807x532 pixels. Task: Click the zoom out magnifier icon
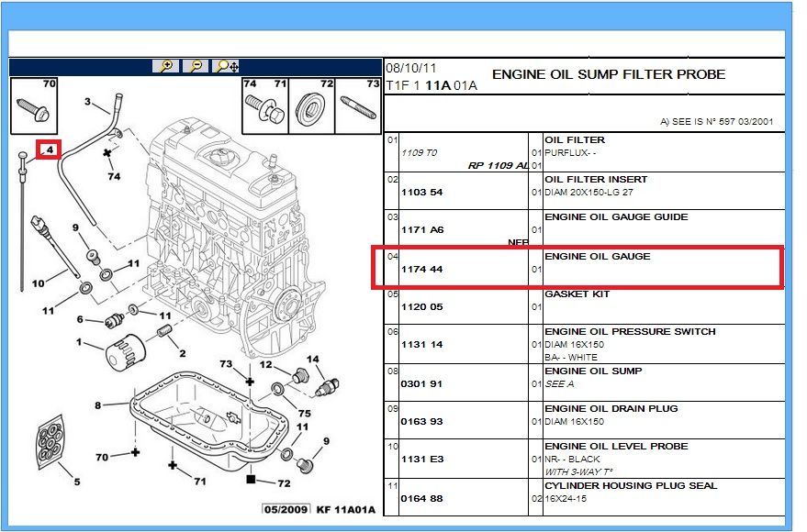tap(195, 66)
